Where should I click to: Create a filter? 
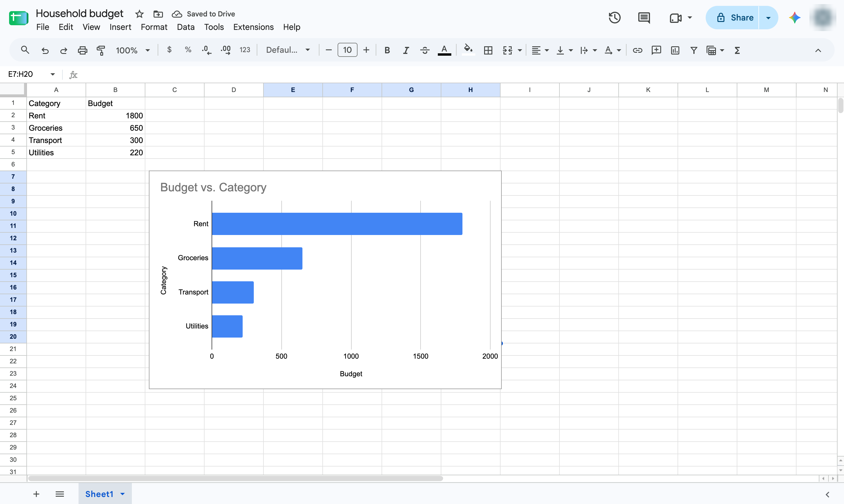pyautogui.click(x=694, y=50)
